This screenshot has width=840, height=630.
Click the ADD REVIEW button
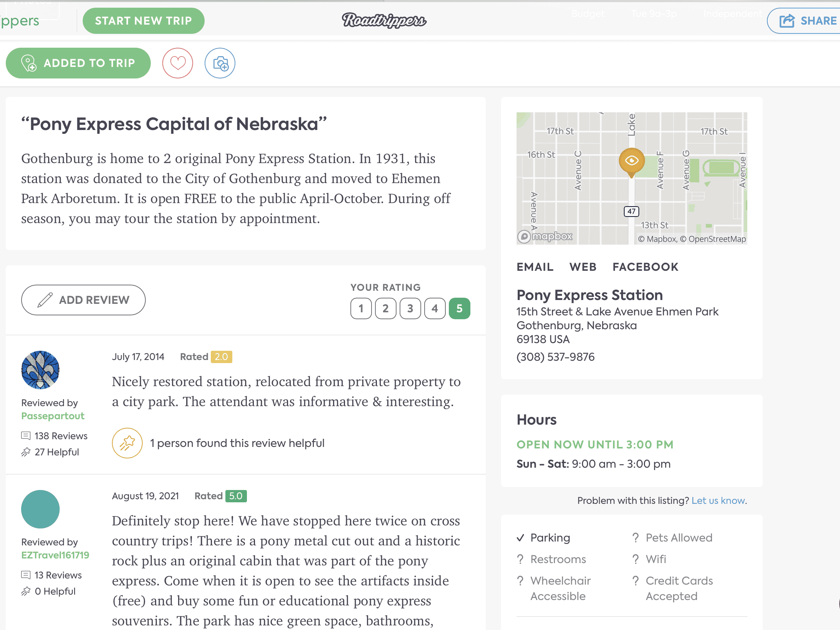pos(83,300)
